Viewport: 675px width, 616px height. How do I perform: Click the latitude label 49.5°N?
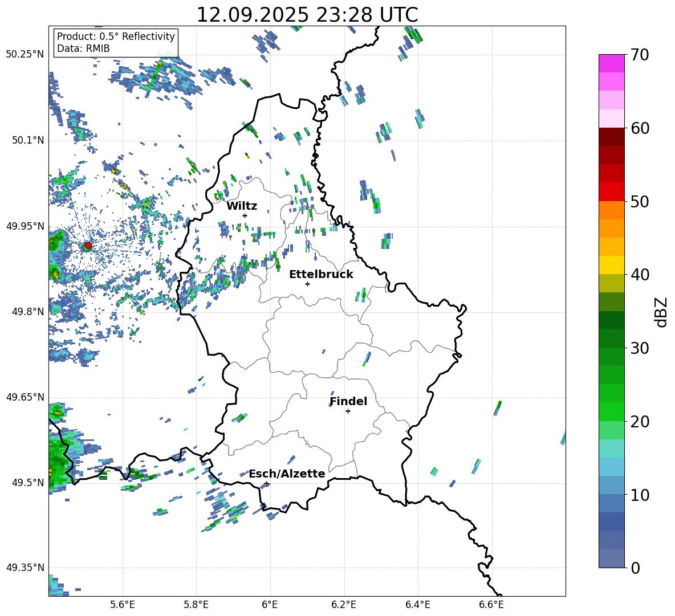tap(28, 483)
